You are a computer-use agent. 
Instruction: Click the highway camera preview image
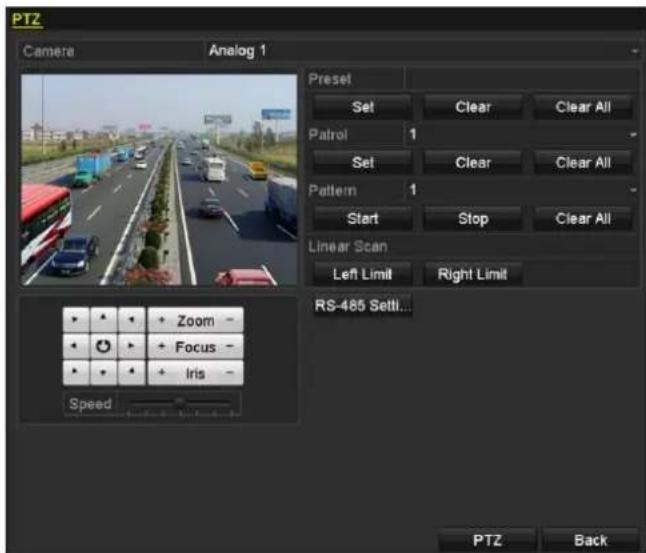pyautogui.click(x=159, y=180)
